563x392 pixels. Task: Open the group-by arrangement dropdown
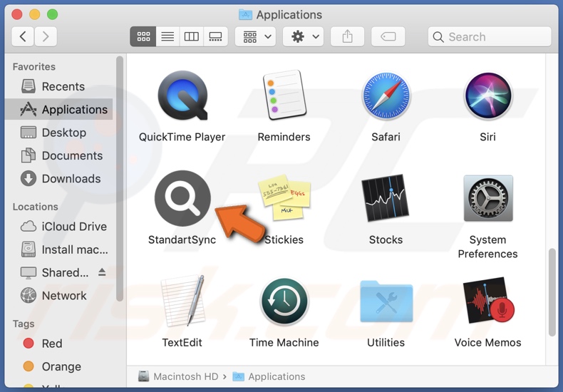(x=255, y=36)
